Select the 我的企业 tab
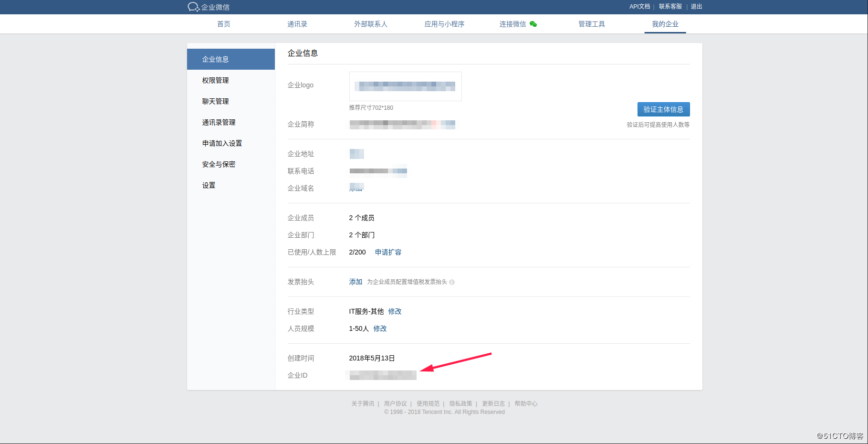868x444 pixels. 665,24
